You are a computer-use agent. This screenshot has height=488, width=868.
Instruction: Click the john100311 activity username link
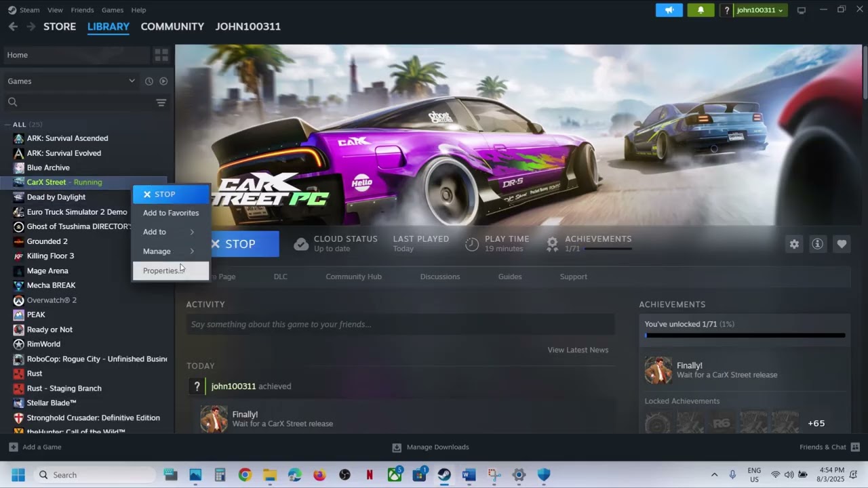coord(233,386)
